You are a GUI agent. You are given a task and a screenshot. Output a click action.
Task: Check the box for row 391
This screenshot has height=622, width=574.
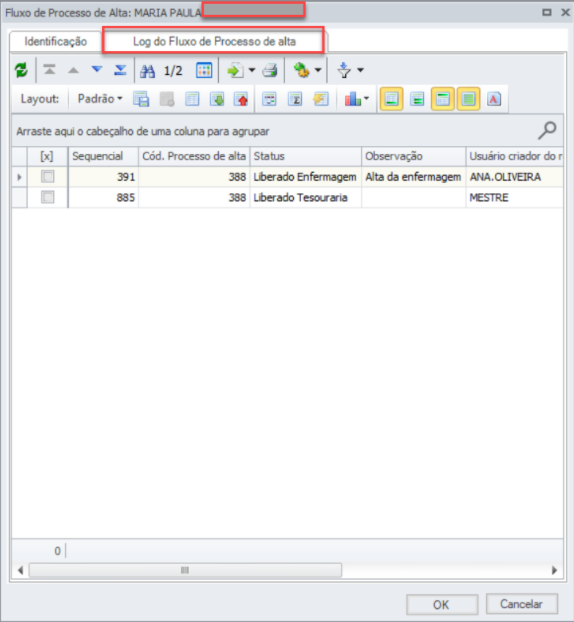click(x=48, y=177)
